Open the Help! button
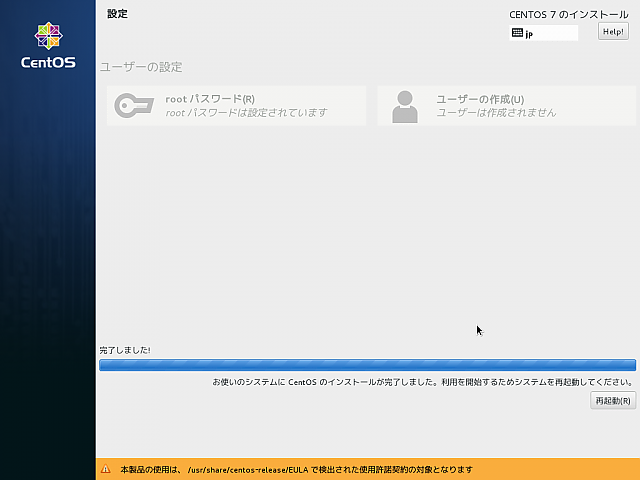The width and height of the screenshot is (640, 480). (613, 31)
